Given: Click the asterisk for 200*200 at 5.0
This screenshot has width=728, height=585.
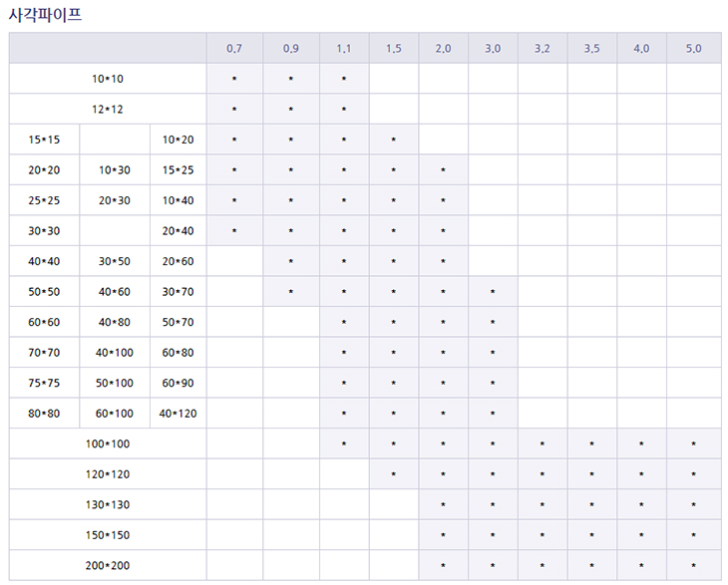Looking at the screenshot, I should 693,566.
